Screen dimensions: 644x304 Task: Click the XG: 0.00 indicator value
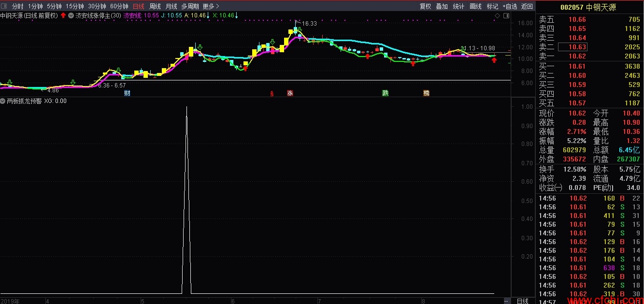(x=56, y=101)
